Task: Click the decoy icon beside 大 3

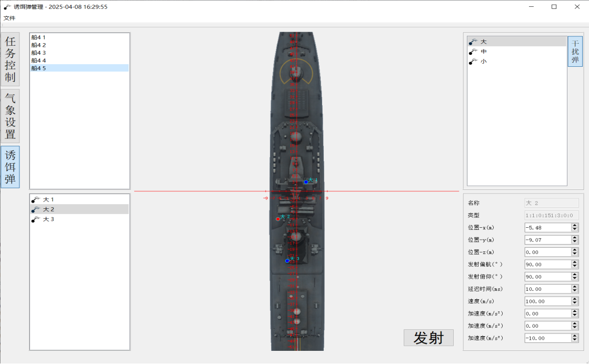Action: tap(35, 219)
